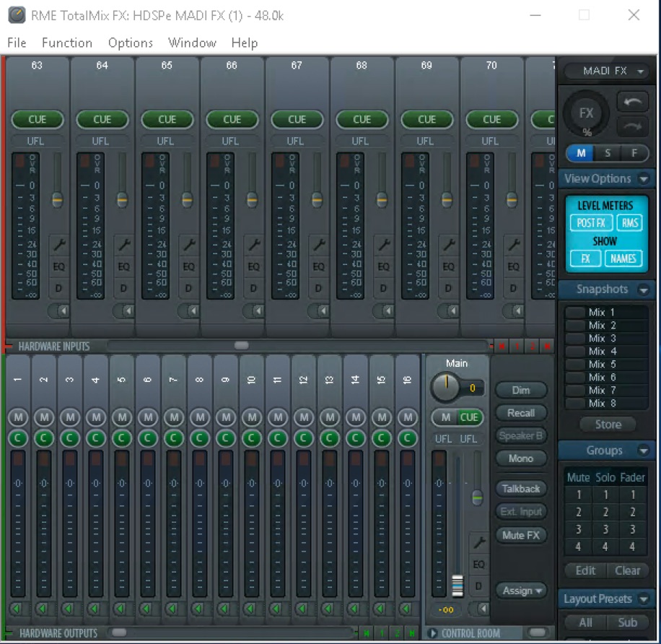The height and width of the screenshot is (644, 661).
Task: Click the Control Room play arrow icon
Action: [x=432, y=633]
